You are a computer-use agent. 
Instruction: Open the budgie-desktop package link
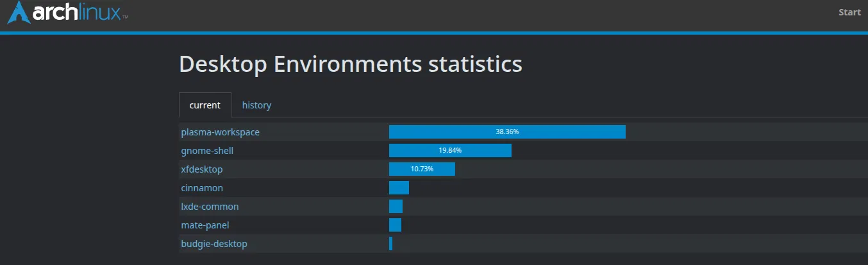214,244
